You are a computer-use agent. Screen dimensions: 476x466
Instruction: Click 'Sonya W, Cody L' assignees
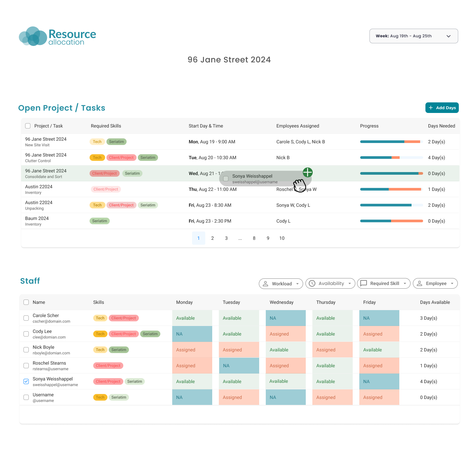[293, 205]
